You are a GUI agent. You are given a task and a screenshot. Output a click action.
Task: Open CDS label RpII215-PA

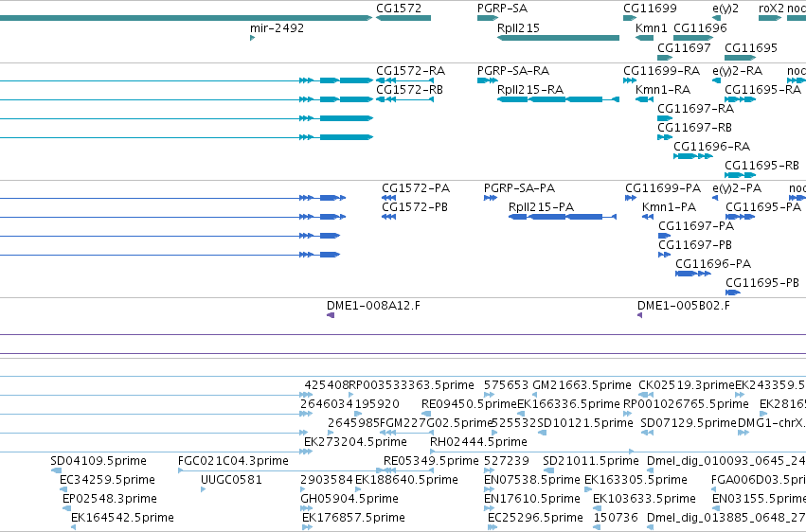(x=541, y=207)
